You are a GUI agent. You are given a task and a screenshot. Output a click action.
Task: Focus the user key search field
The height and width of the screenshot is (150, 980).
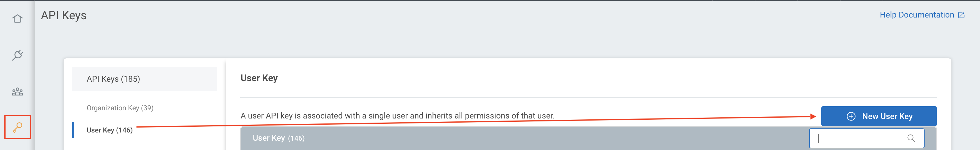coord(860,138)
